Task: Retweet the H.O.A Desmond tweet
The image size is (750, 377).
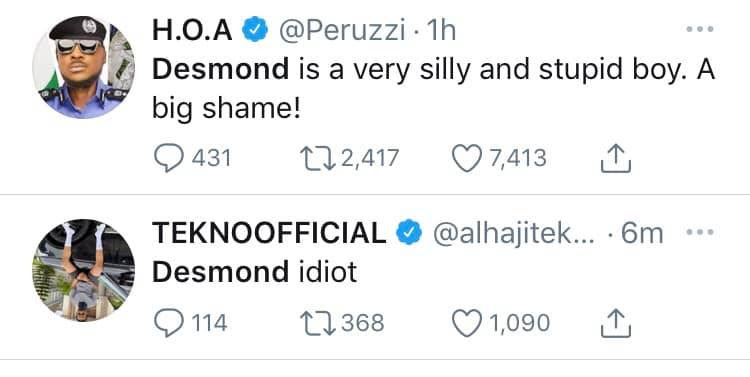Action: (318, 158)
